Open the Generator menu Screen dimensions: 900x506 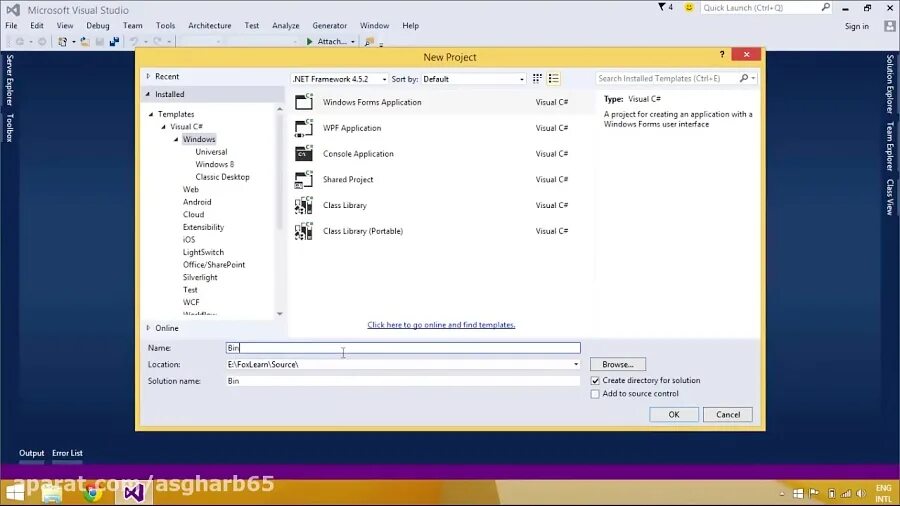point(329,26)
